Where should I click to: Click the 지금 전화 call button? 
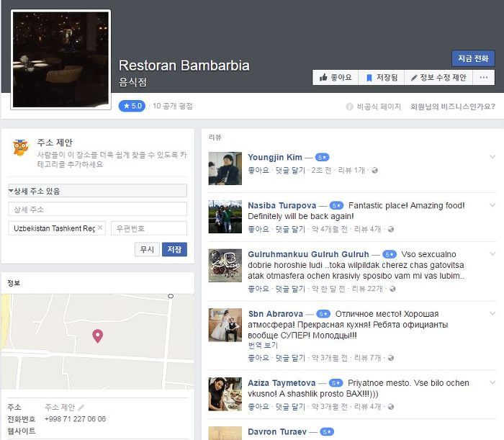(x=473, y=58)
